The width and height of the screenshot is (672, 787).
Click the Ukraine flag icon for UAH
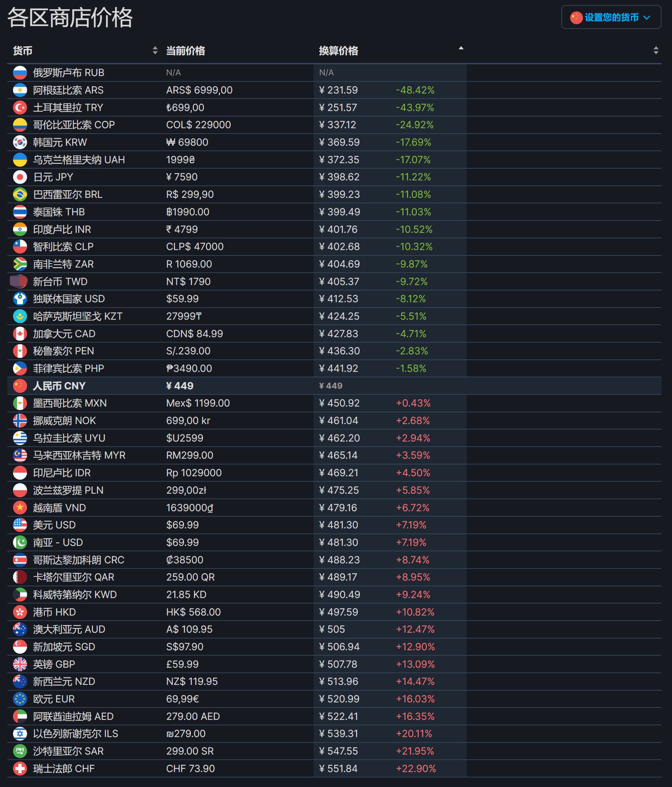pos(20,159)
